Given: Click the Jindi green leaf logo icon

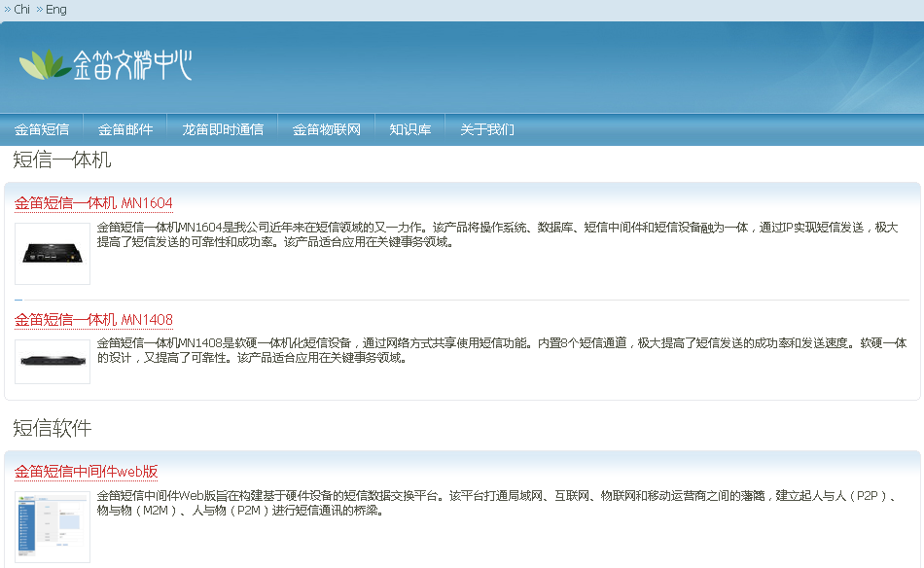Looking at the screenshot, I should click(x=45, y=64).
